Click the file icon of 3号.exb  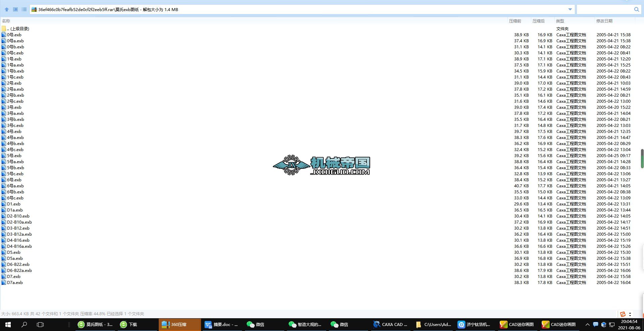(x=4, y=107)
